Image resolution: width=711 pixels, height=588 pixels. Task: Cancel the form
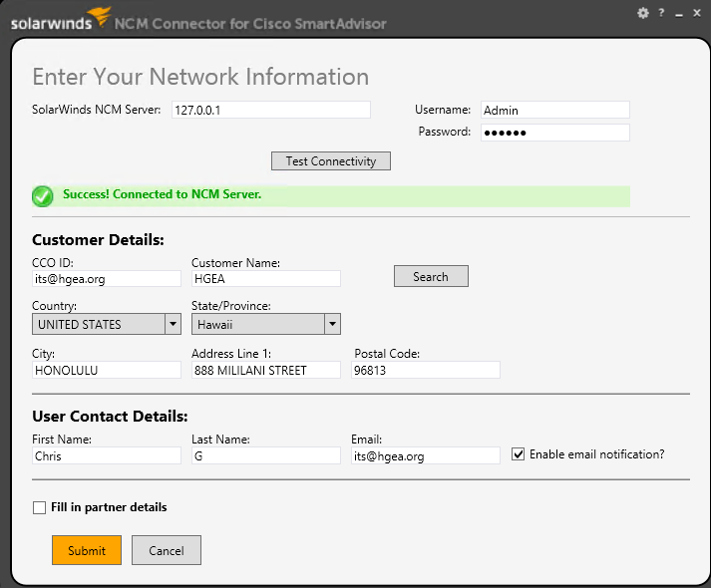tap(167, 550)
